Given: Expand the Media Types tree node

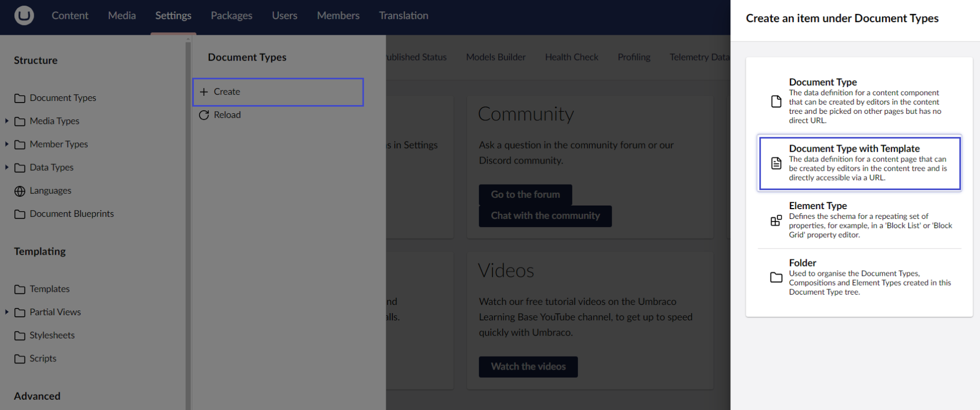Looking at the screenshot, I should (x=7, y=121).
